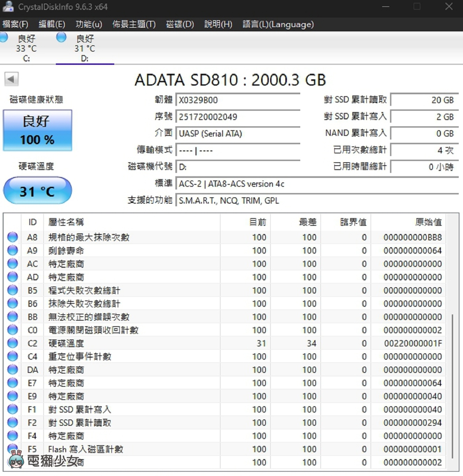
Task: Click the 屬性名稱 column header
Action: pyautogui.click(x=132, y=222)
